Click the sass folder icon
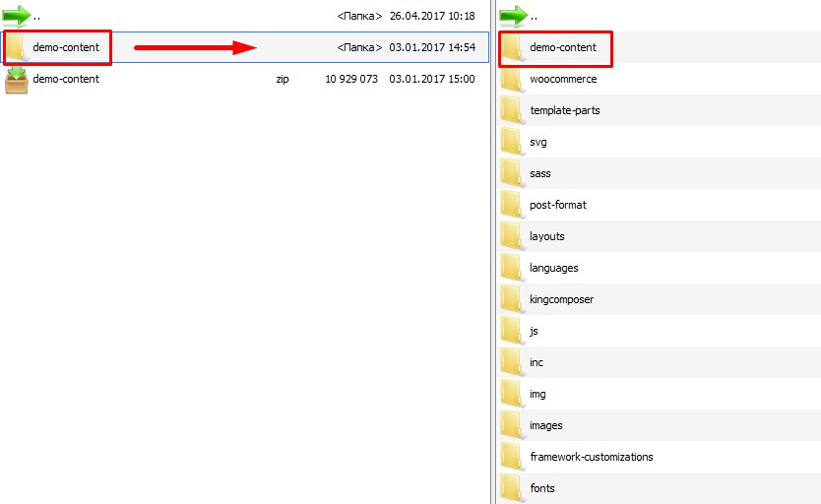This screenshot has height=504, width=821. [511, 173]
